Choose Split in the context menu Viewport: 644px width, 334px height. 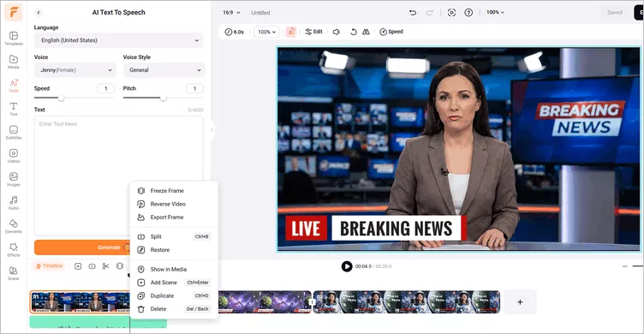click(x=174, y=236)
